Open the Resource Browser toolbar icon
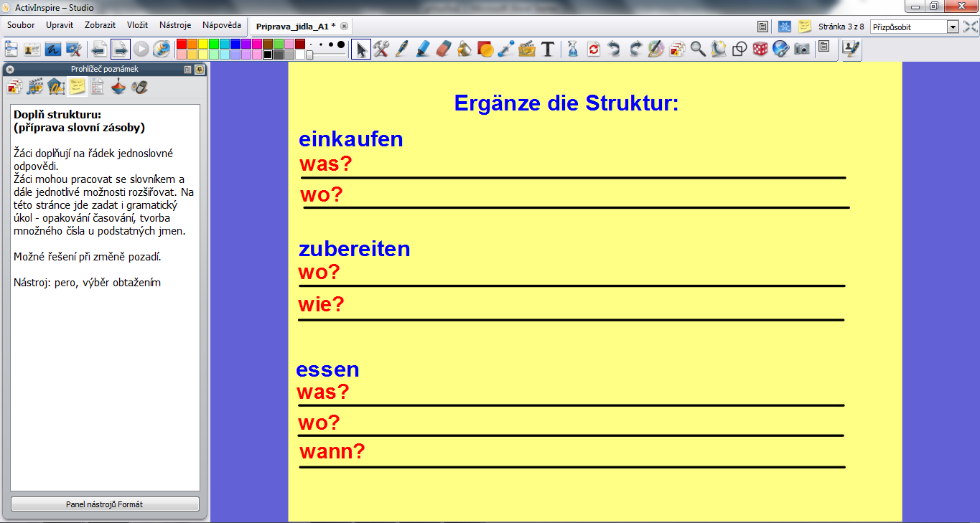The height and width of the screenshot is (523, 980). pyautogui.click(x=677, y=49)
